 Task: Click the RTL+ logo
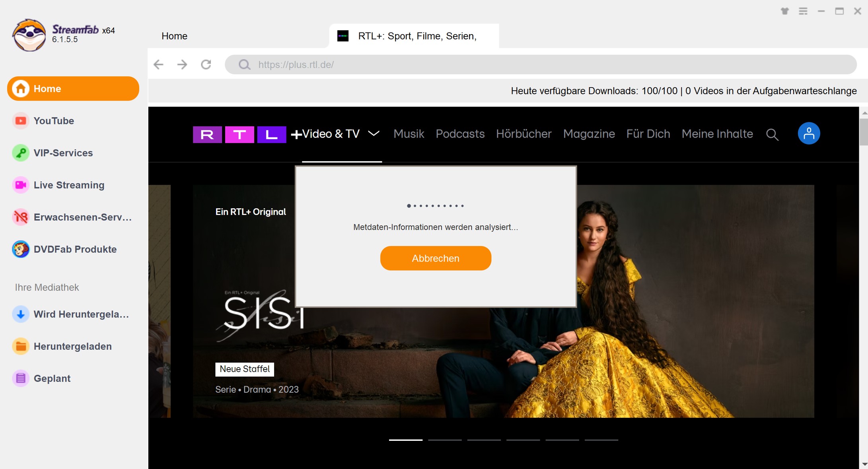pos(247,134)
